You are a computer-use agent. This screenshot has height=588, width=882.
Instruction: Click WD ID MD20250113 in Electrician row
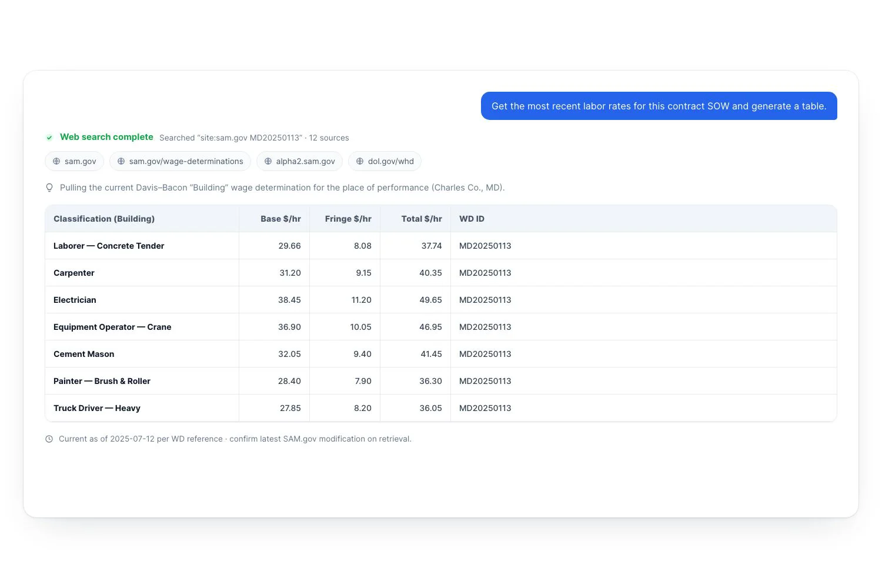click(485, 300)
